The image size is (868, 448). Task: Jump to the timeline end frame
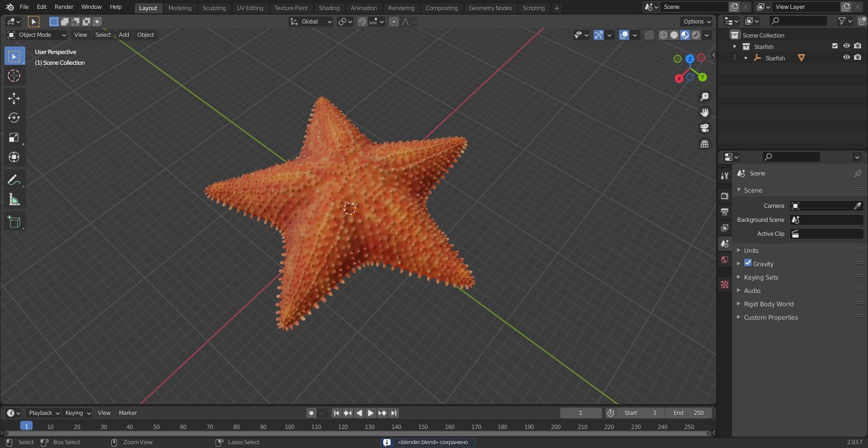tap(393, 413)
